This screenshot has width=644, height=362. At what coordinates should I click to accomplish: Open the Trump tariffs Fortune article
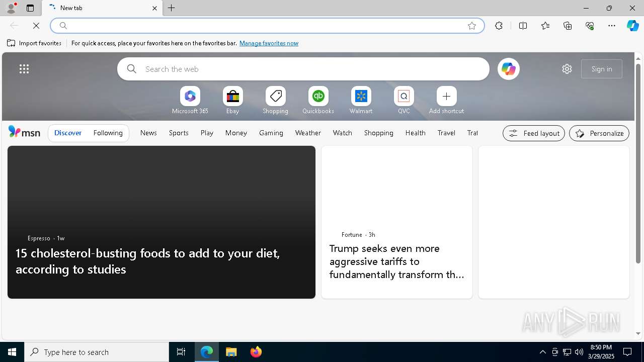pos(397,222)
